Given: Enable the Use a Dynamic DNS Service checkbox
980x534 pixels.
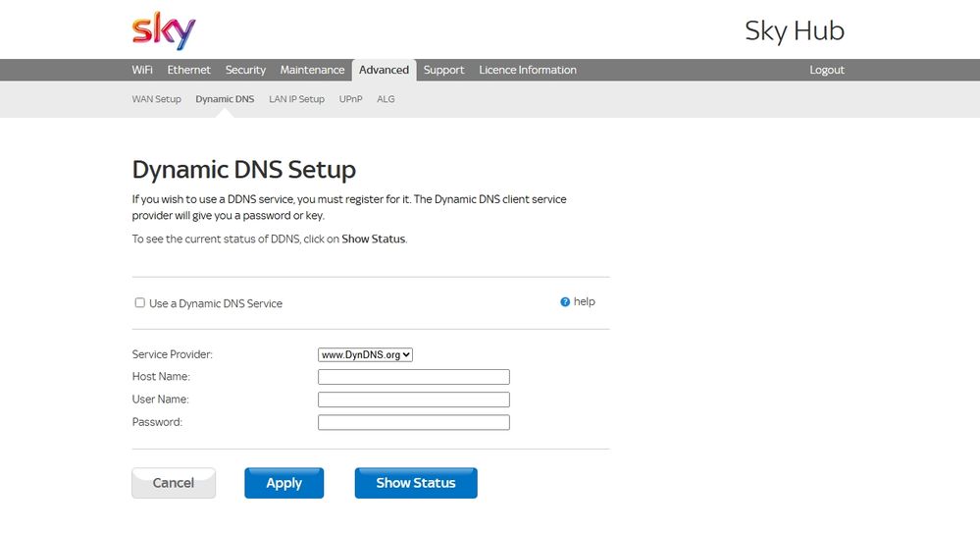Looking at the screenshot, I should pos(140,302).
